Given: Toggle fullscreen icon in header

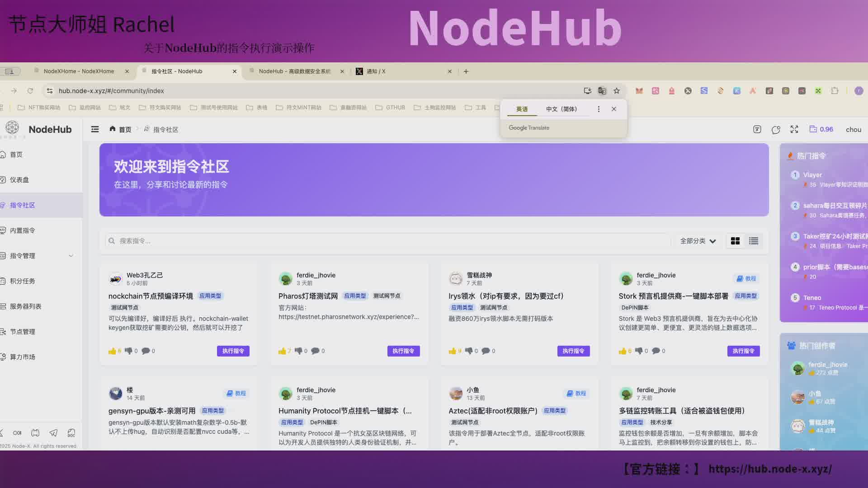Looking at the screenshot, I should point(794,129).
